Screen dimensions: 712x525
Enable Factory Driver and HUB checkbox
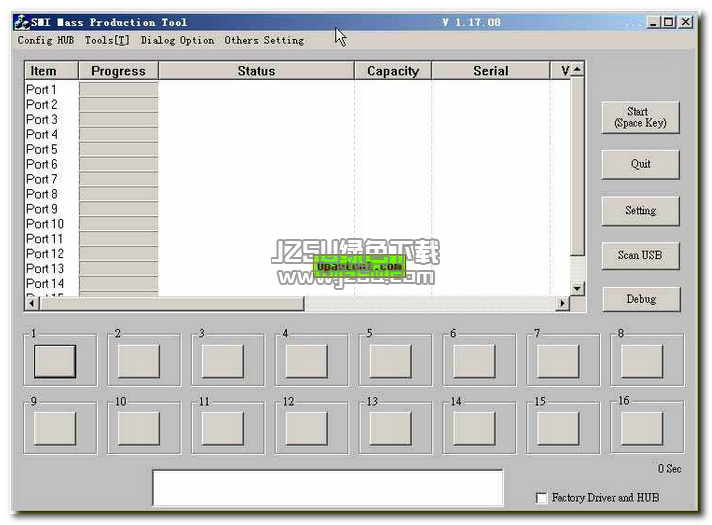tap(541, 498)
